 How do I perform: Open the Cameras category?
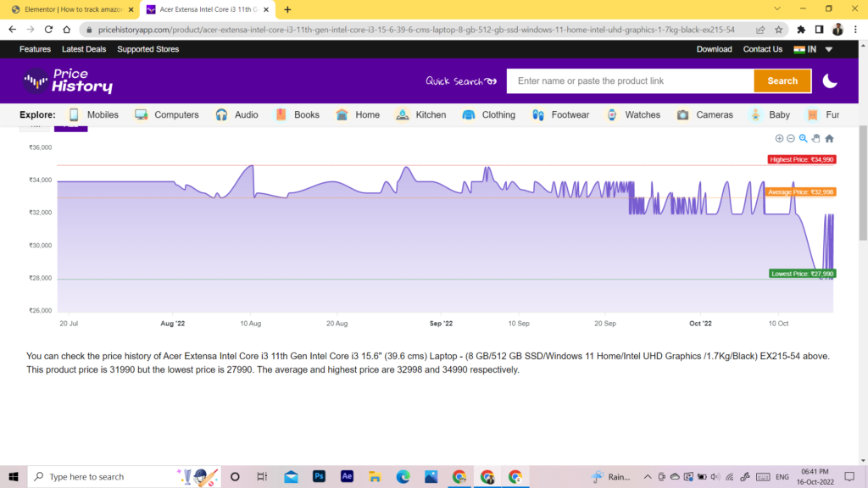(x=704, y=114)
